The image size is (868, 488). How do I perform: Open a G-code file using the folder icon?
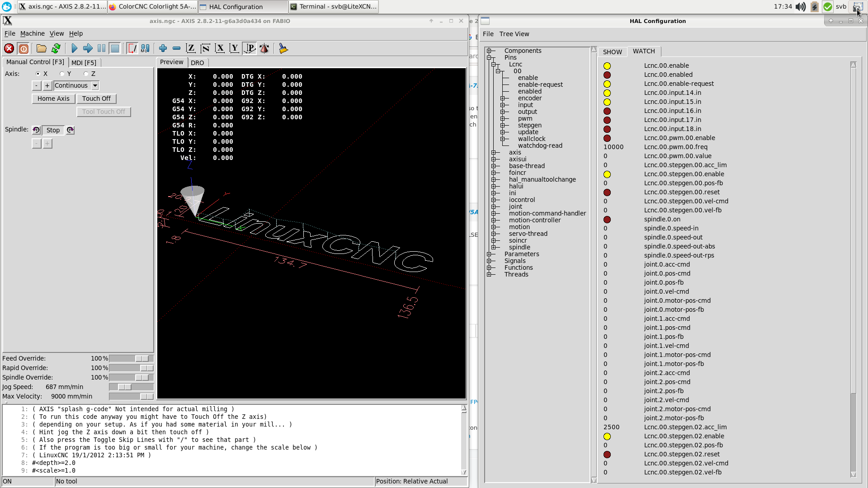[42, 48]
